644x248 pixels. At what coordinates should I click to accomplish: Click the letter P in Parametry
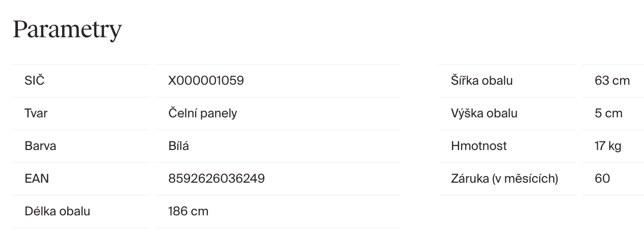click(20, 30)
